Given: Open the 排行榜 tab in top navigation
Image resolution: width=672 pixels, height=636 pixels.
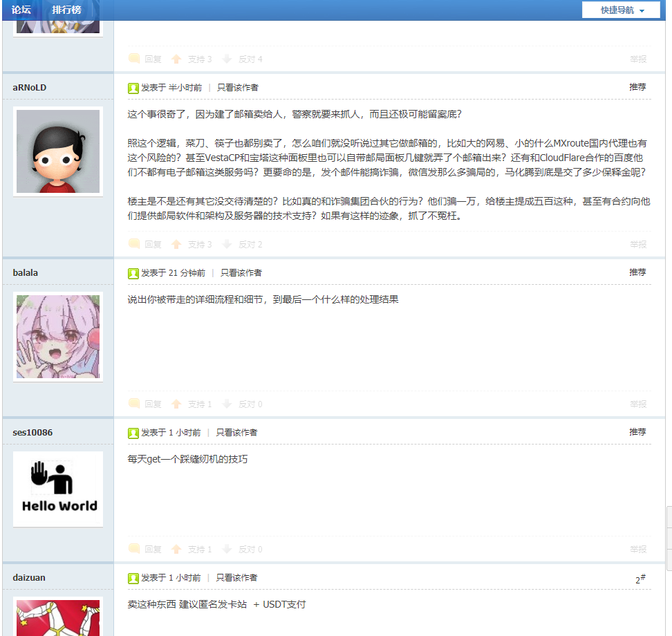Looking at the screenshot, I should tap(66, 10).
